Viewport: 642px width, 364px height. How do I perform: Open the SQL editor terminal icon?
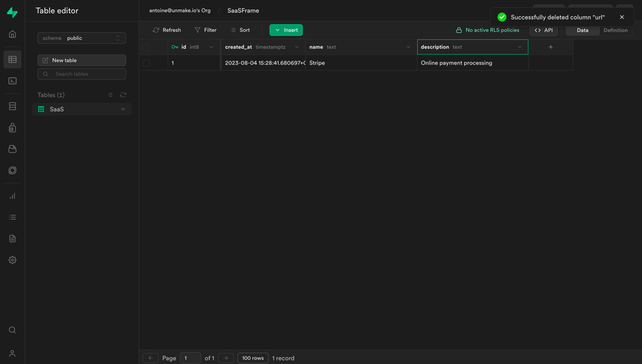point(12,80)
